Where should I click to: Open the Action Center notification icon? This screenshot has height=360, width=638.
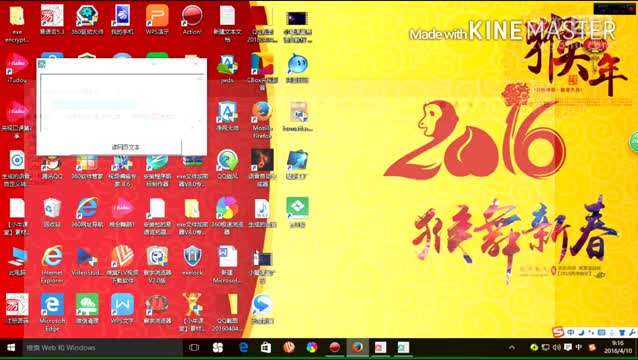click(568, 348)
